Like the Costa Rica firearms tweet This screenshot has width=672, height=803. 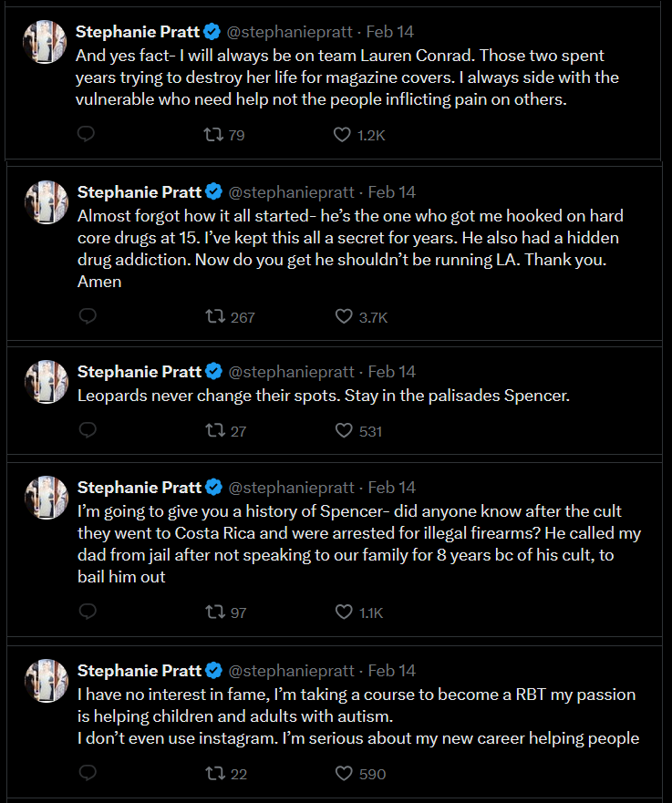pos(344,612)
